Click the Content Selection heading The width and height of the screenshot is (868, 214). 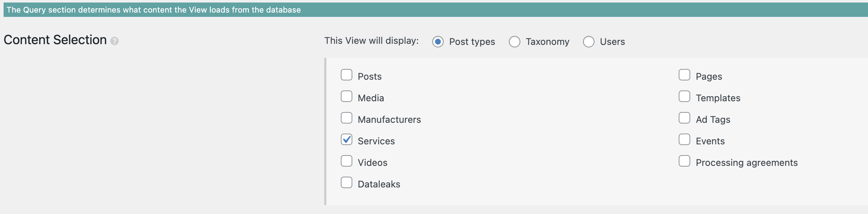[55, 40]
